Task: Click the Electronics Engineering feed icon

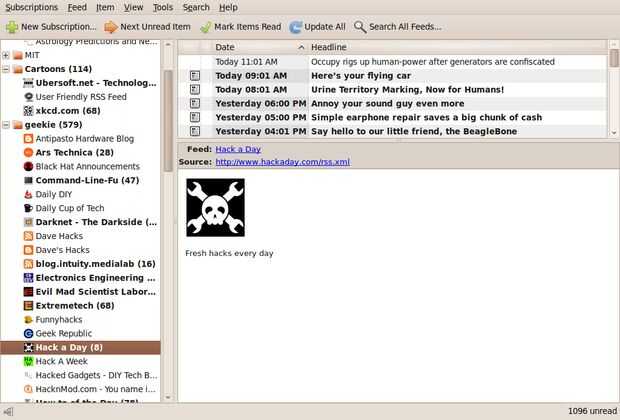Action: tap(28, 278)
